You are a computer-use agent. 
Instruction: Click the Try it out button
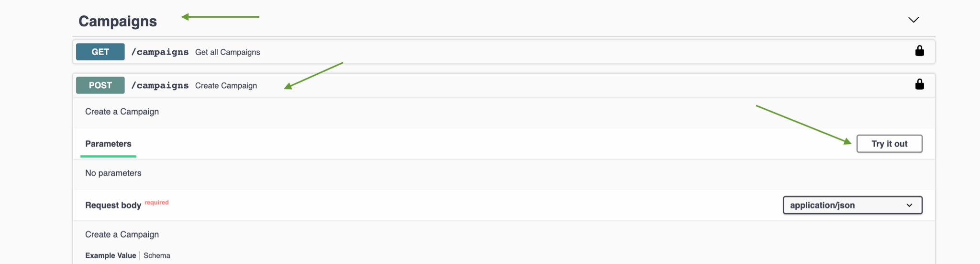pyautogui.click(x=889, y=144)
